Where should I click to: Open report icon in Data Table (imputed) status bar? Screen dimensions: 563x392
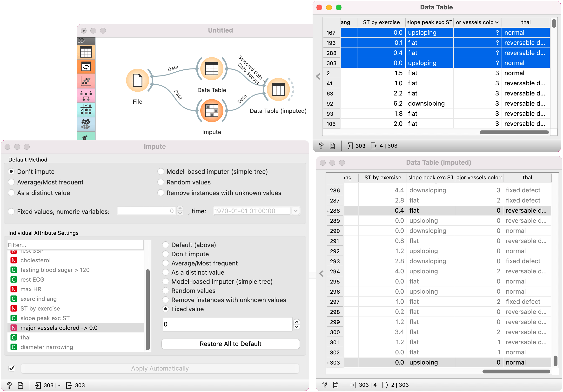tap(336, 385)
